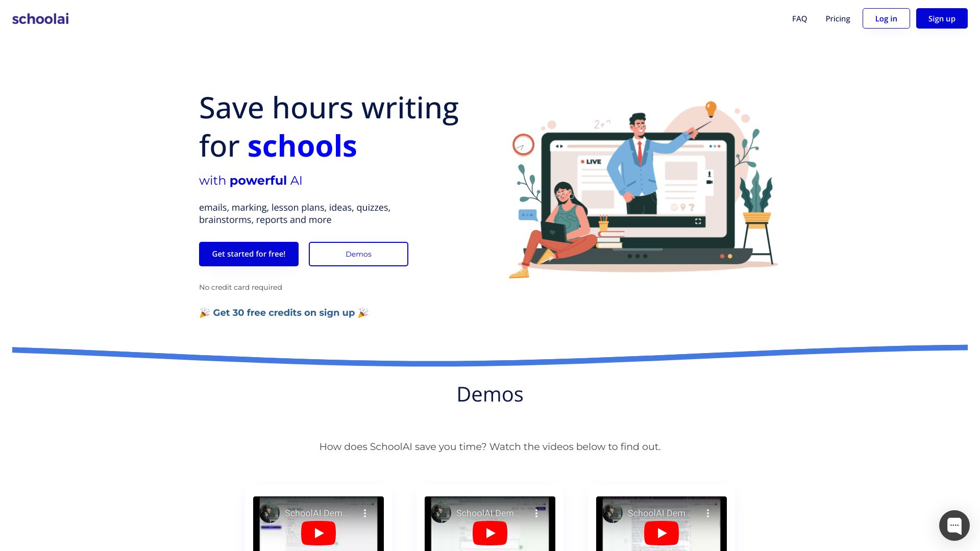This screenshot has height=551, width=980.
Task: Click the fullscreen icon on laptop illustration
Action: (698, 221)
